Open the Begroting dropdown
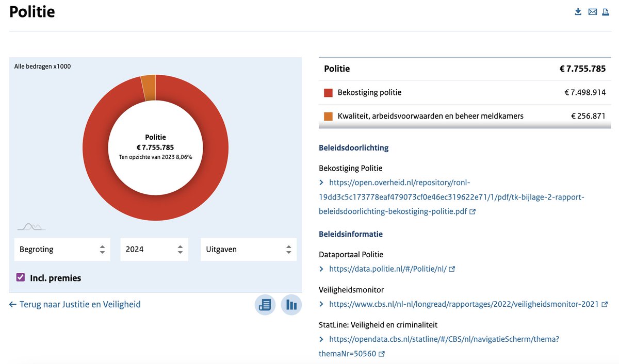The width and height of the screenshot is (619, 364). point(62,250)
